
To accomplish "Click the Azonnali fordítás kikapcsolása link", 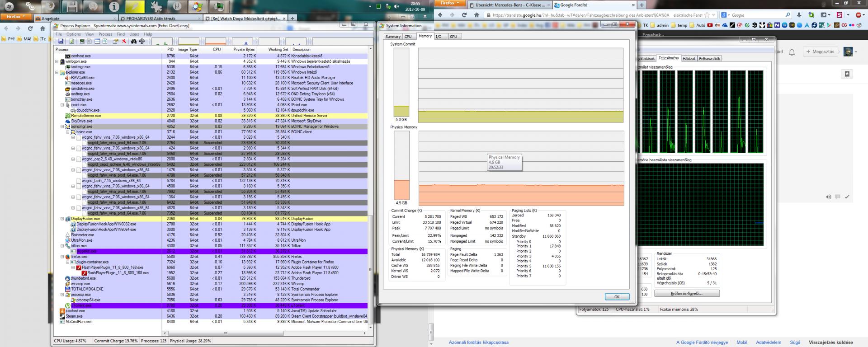I will 478,342.
